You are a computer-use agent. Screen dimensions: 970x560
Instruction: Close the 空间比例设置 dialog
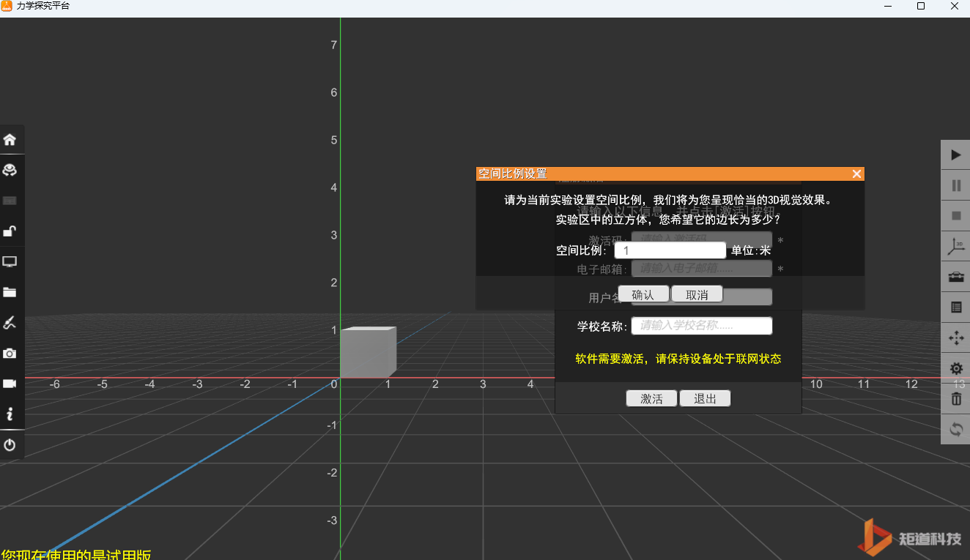[856, 174]
